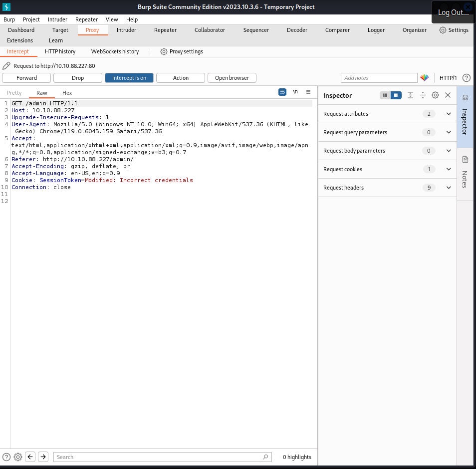
Task: Click the Add notes input field
Action: [x=379, y=78]
